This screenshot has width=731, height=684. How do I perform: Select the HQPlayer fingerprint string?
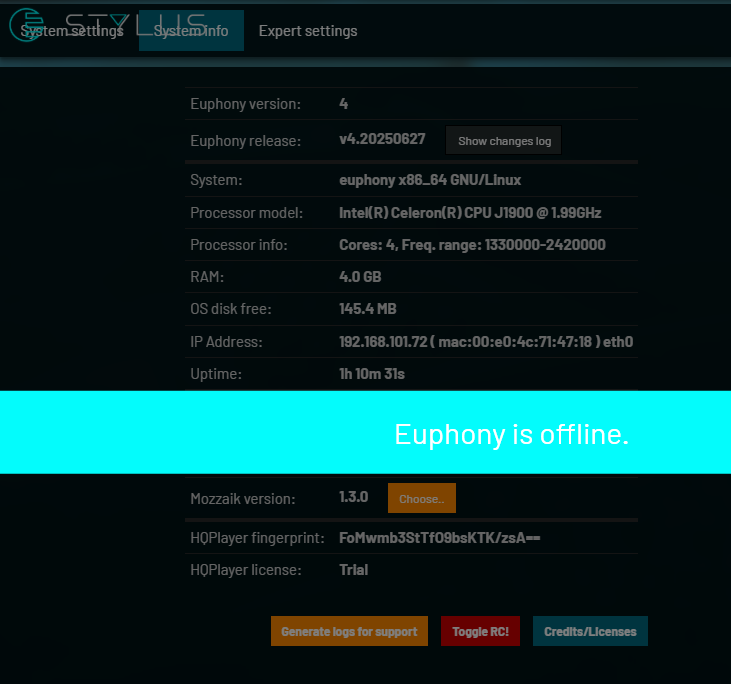pos(440,538)
